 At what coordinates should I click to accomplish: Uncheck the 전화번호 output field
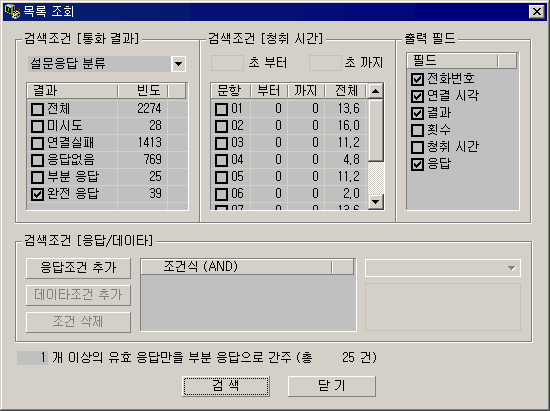coord(417,79)
